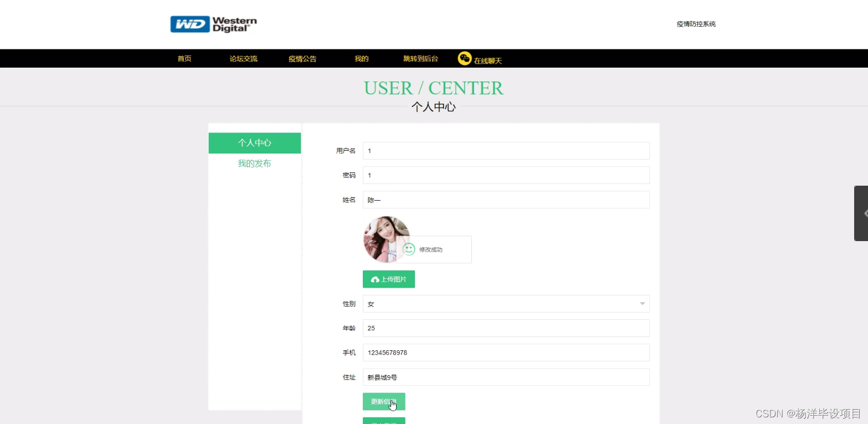Image resolution: width=868 pixels, height=424 pixels.
Task: Click the 住址 address input field
Action: pos(506,377)
